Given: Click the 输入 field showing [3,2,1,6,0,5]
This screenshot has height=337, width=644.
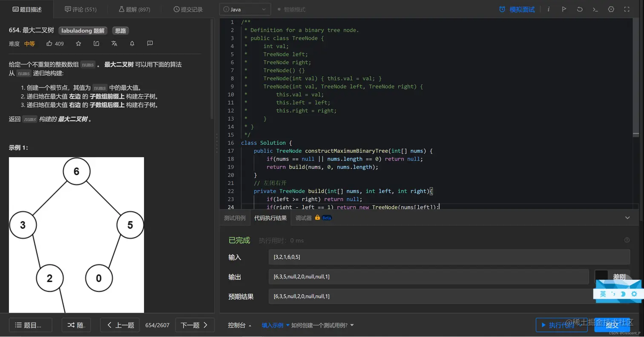Looking at the screenshot, I should 449,257.
